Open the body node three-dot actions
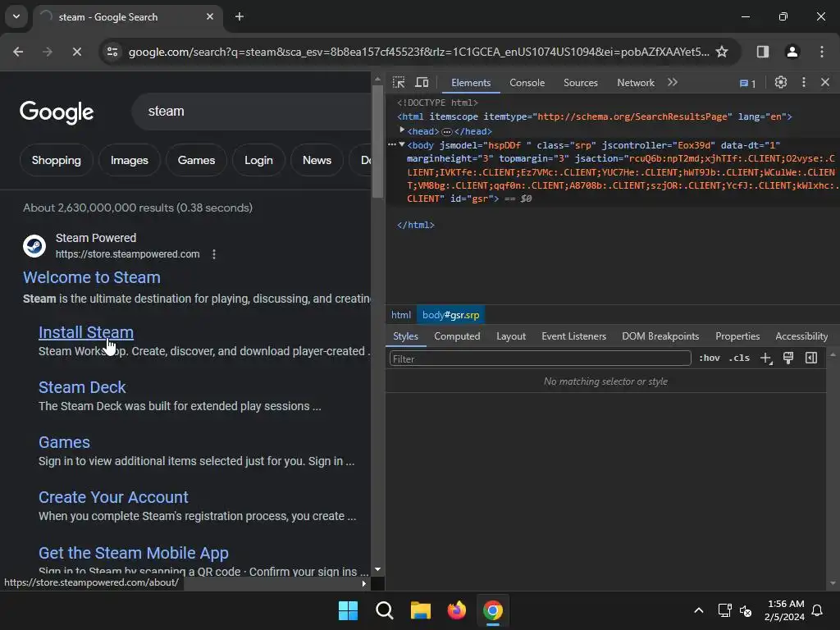840x630 pixels. pos(392,144)
